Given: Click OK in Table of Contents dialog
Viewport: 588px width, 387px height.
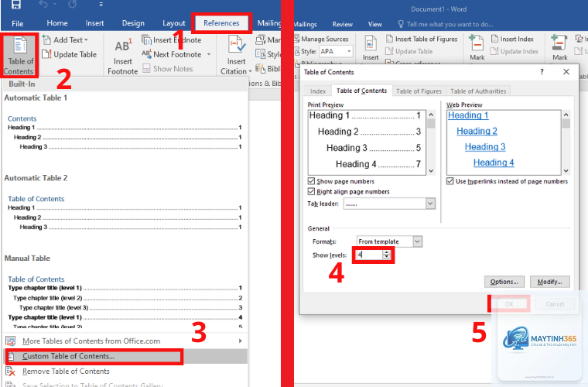Looking at the screenshot, I should pyautogui.click(x=509, y=303).
